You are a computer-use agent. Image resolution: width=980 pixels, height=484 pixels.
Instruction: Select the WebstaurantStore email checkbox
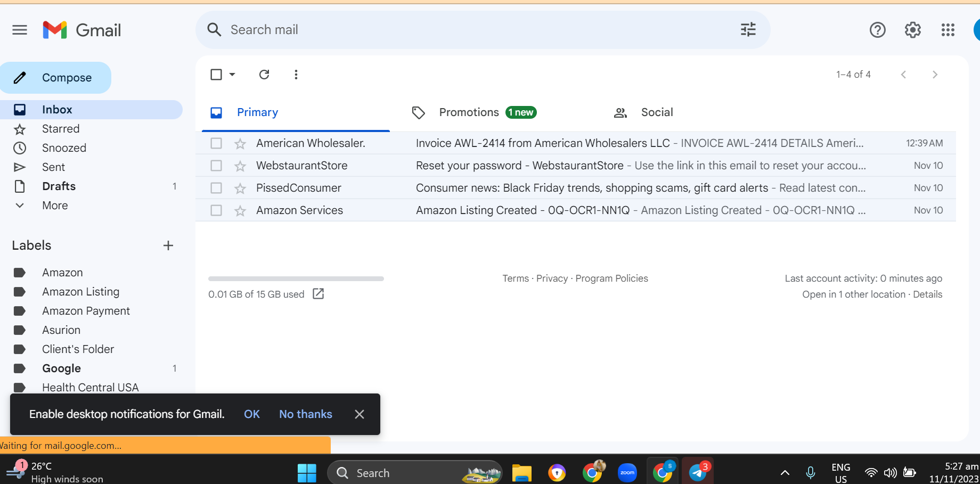[216, 166]
